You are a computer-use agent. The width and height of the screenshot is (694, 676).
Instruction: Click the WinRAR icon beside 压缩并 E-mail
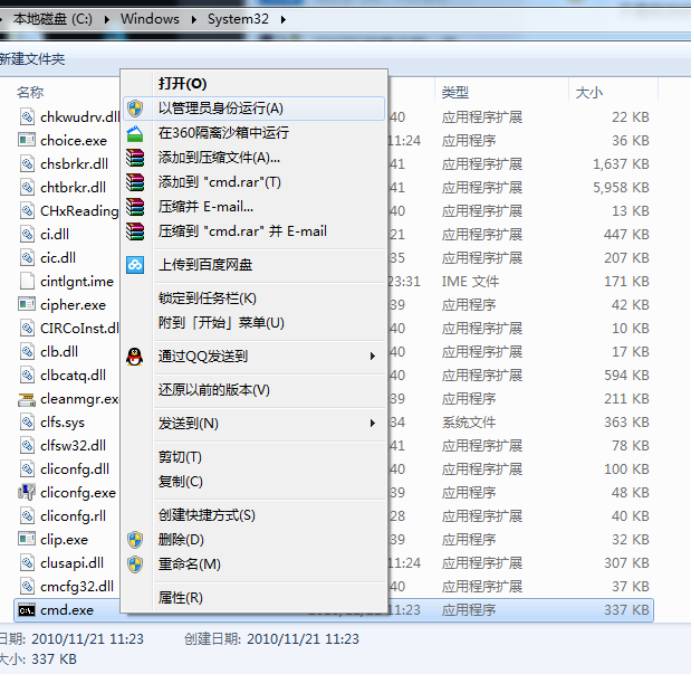[x=135, y=207]
